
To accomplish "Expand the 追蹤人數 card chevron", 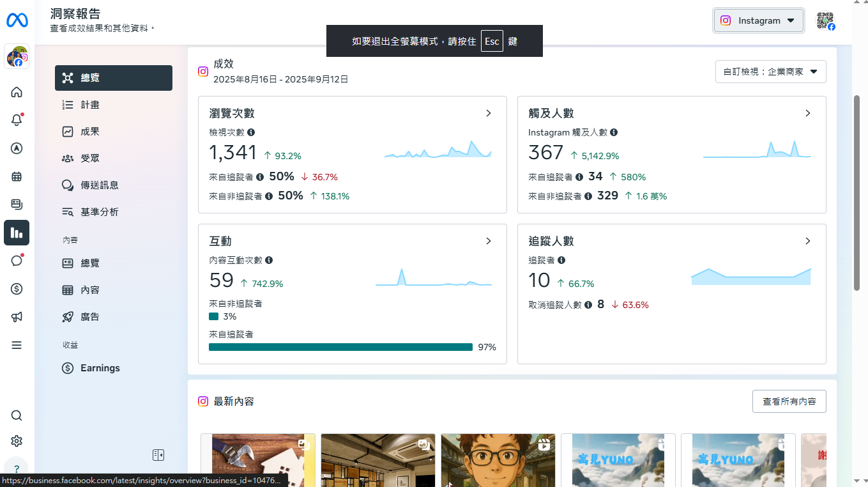I will tap(808, 241).
